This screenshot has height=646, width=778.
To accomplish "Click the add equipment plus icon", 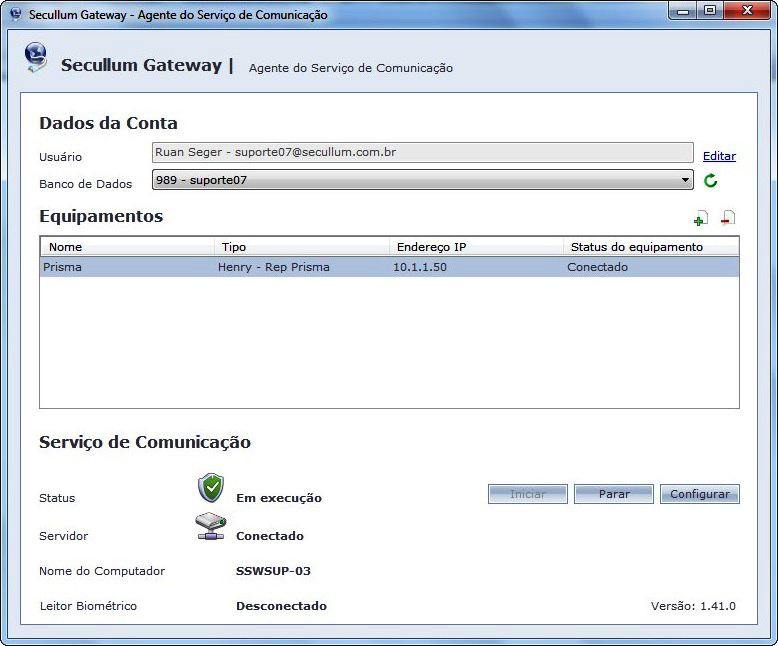I will (x=700, y=218).
